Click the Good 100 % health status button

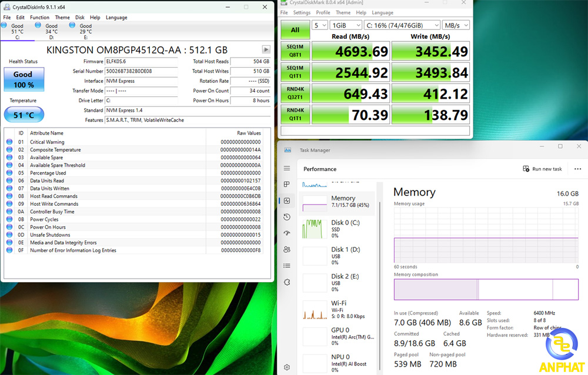click(x=24, y=79)
